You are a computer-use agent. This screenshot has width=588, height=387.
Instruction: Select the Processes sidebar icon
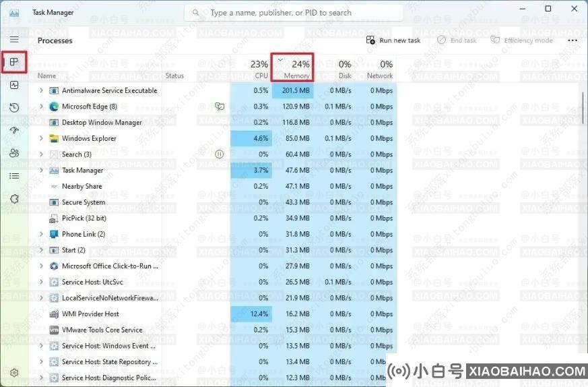pos(14,62)
